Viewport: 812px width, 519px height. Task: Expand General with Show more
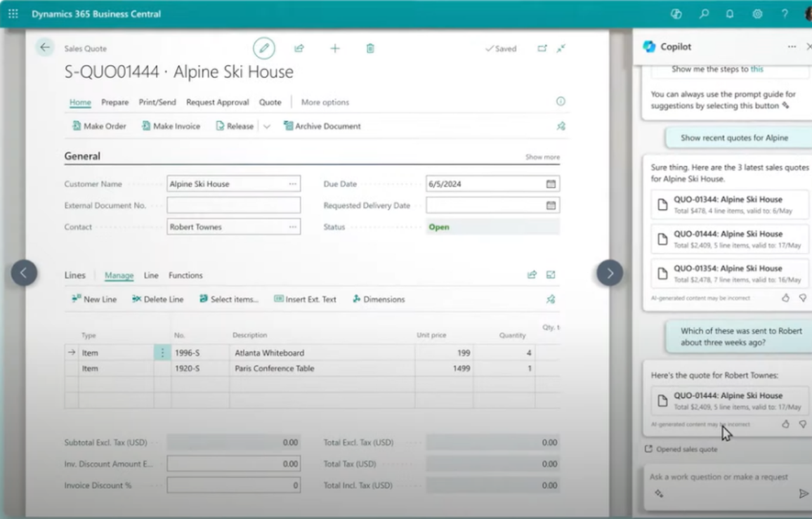tap(542, 157)
